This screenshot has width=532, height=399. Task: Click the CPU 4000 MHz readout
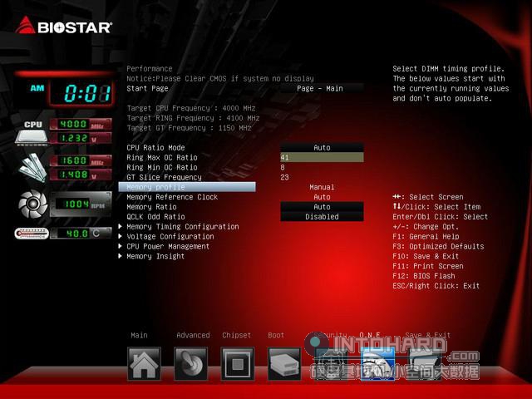81,124
